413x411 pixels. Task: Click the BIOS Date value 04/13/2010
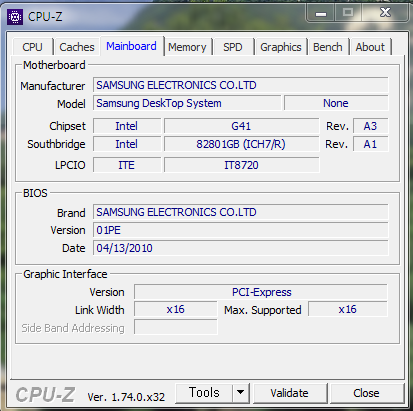tap(241, 248)
